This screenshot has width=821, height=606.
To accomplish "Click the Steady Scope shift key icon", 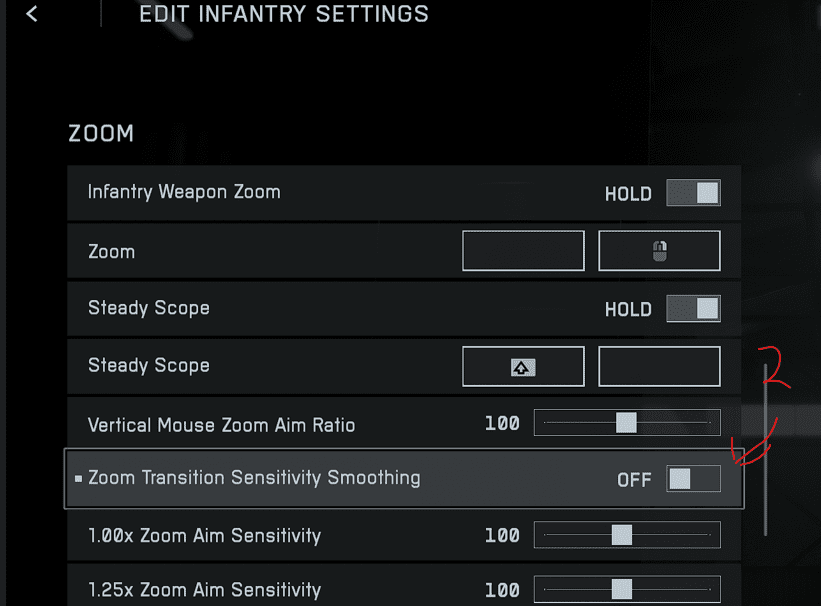I will pyautogui.click(x=523, y=367).
